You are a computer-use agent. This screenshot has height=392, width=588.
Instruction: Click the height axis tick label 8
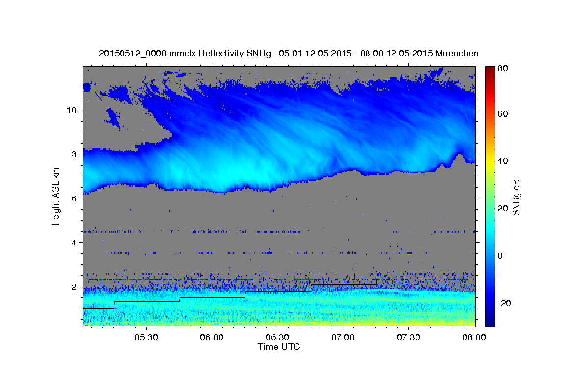pyautogui.click(x=74, y=154)
